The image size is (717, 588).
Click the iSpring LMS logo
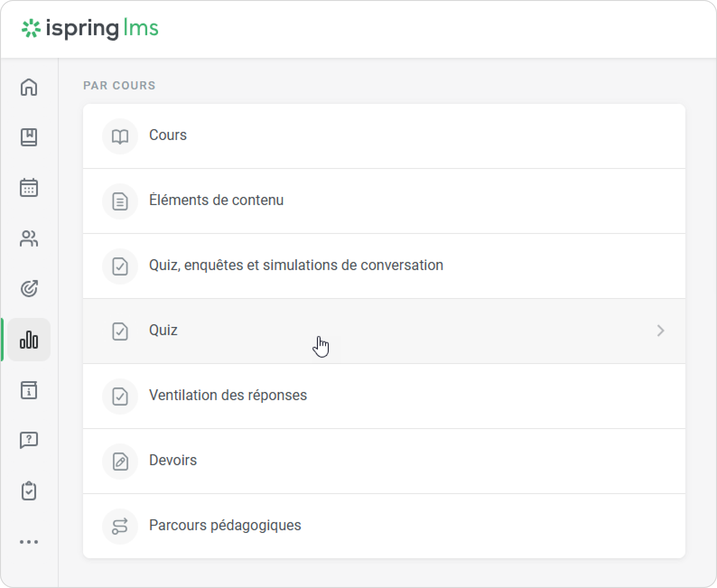click(x=90, y=29)
